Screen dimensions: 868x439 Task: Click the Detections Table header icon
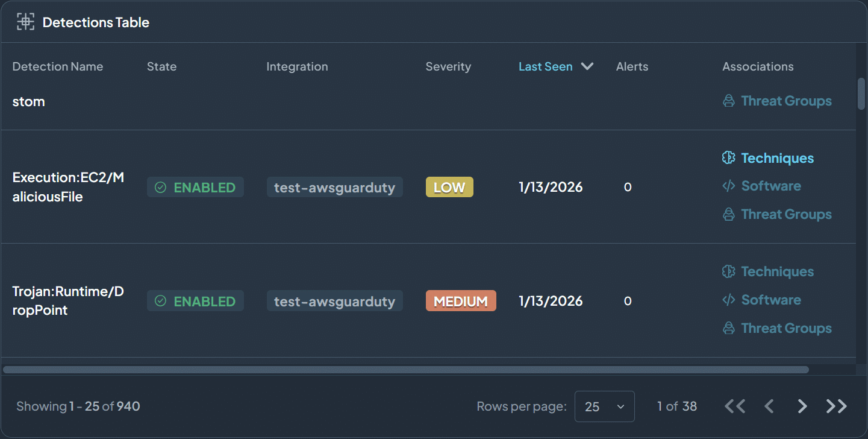(25, 22)
